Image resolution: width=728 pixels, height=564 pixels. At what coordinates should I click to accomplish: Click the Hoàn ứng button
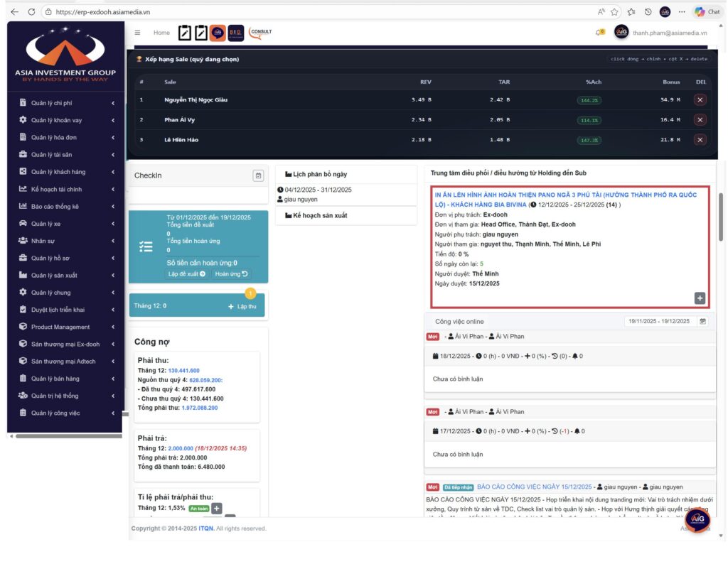point(231,273)
